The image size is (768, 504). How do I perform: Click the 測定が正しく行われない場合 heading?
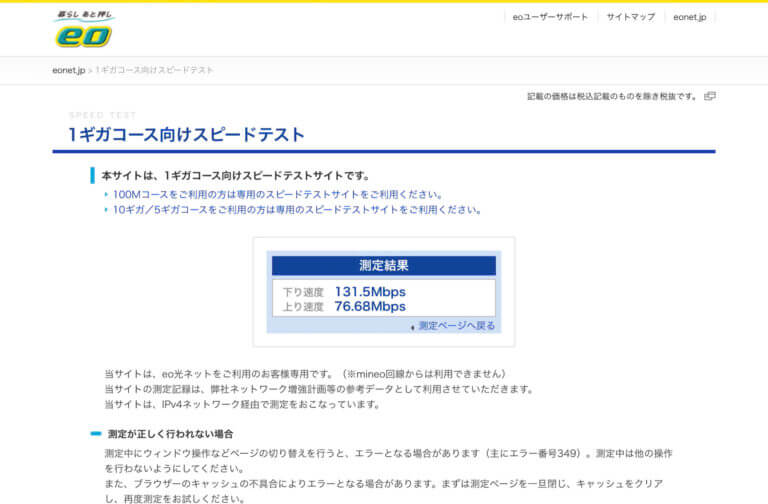pyautogui.click(x=170, y=434)
